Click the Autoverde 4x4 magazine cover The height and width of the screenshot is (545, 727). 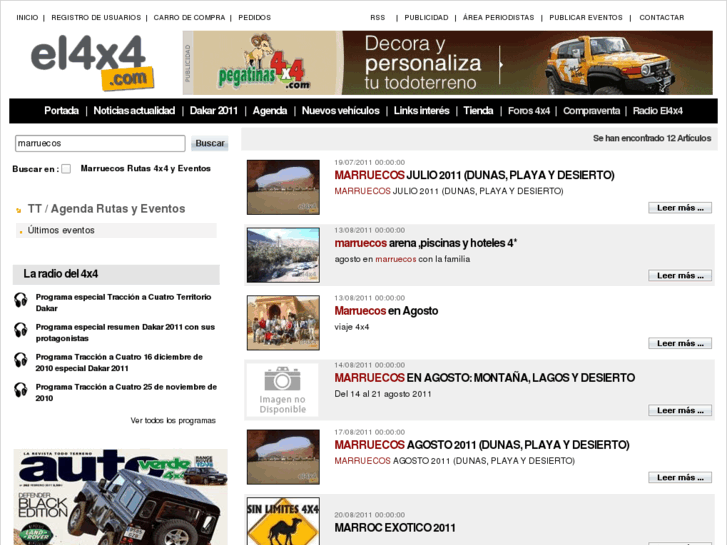[121, 497]
